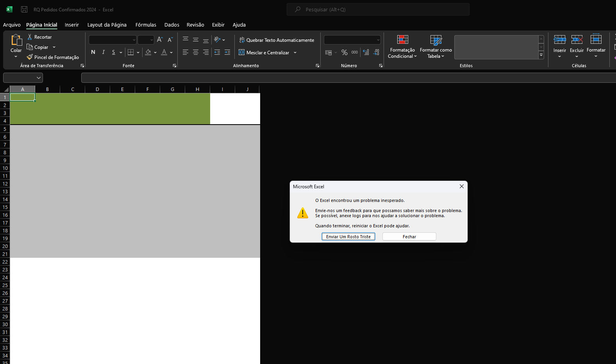The height and width of the screenshot is (364, 616).
Task: Switch to the Inserir tab
Action: coord(72,25)
